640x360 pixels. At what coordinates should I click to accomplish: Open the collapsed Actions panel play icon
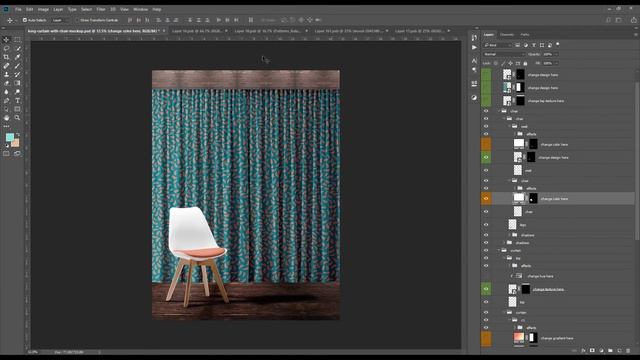point(474,47)
